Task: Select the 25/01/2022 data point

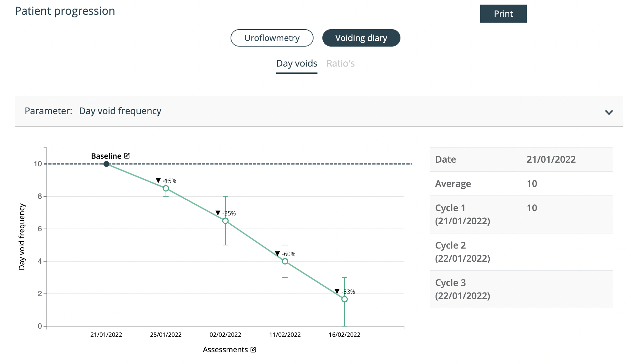Action: (x=166, y=188)
